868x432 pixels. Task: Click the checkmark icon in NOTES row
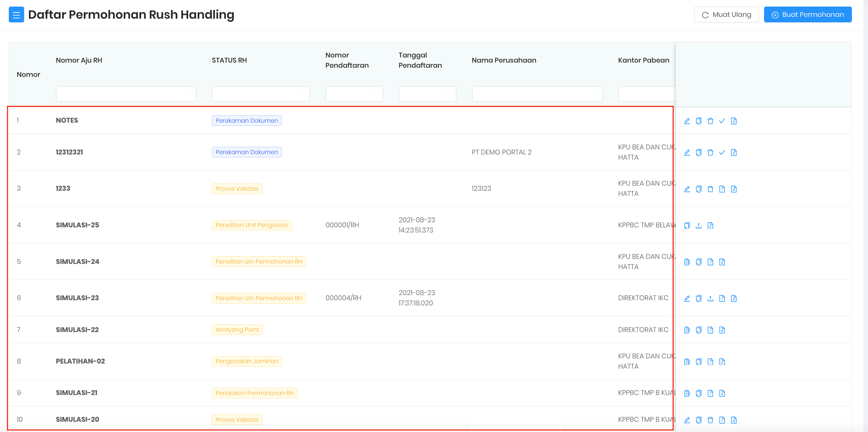pyautogui.click(x=722, y=121)
